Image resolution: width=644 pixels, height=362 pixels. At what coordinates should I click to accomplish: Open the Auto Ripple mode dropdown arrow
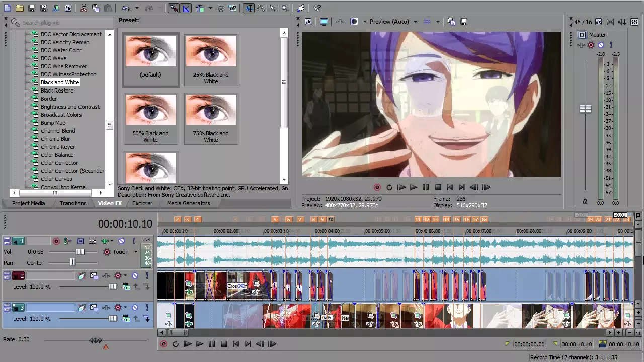[x=210, y=8]
